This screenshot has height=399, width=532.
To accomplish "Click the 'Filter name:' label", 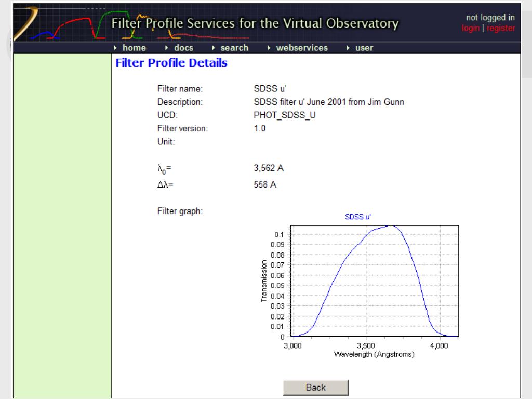I will [180, 89].
